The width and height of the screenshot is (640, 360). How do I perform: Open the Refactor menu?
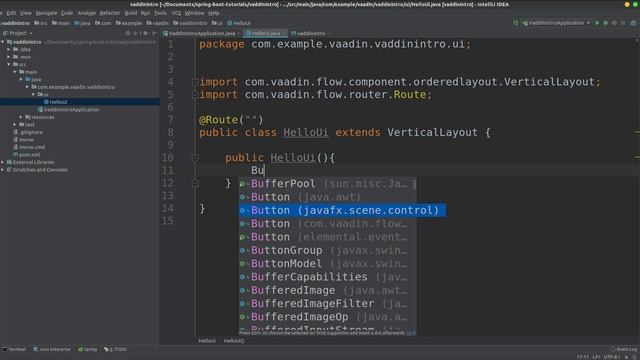click(x=110, y=13)
